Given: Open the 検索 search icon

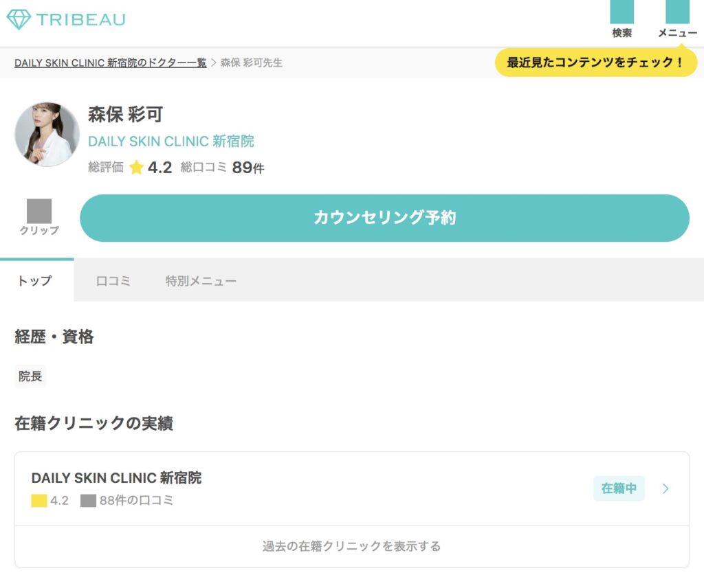Looking at the screenshot, I should 621,12.
